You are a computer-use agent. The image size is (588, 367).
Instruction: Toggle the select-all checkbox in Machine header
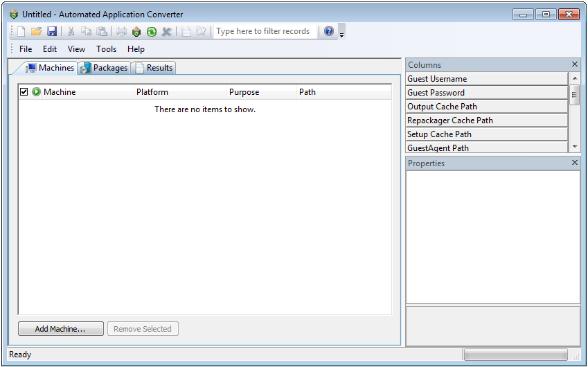(x=24, y=92)
